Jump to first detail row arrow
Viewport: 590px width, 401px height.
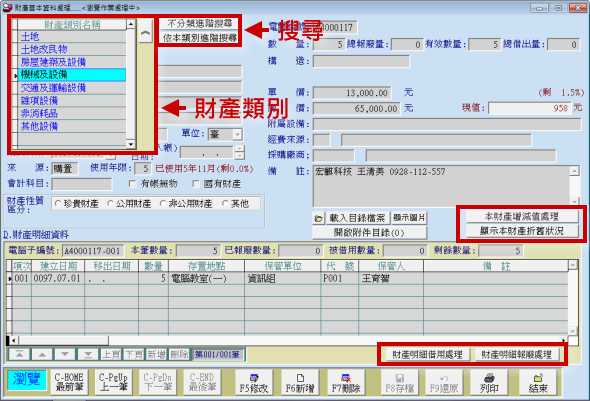pyautogui.click(x=19, y=354)
